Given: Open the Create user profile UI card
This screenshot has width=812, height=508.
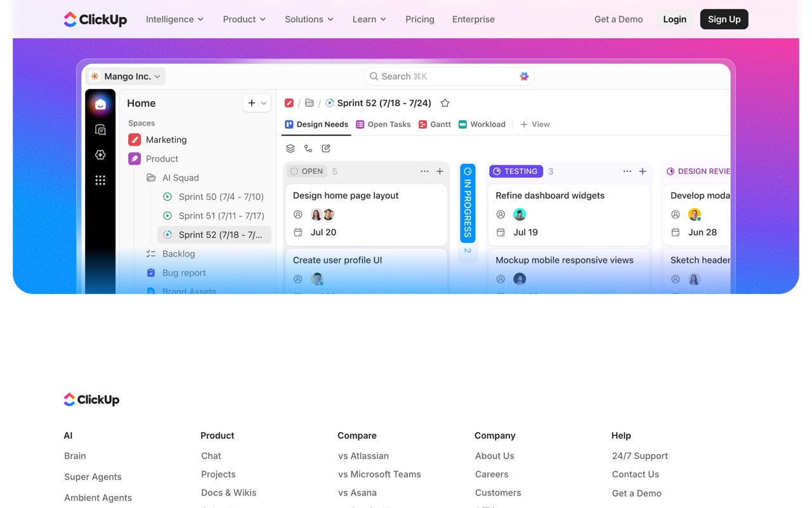Looking at the screenshot, I should 366,271.
